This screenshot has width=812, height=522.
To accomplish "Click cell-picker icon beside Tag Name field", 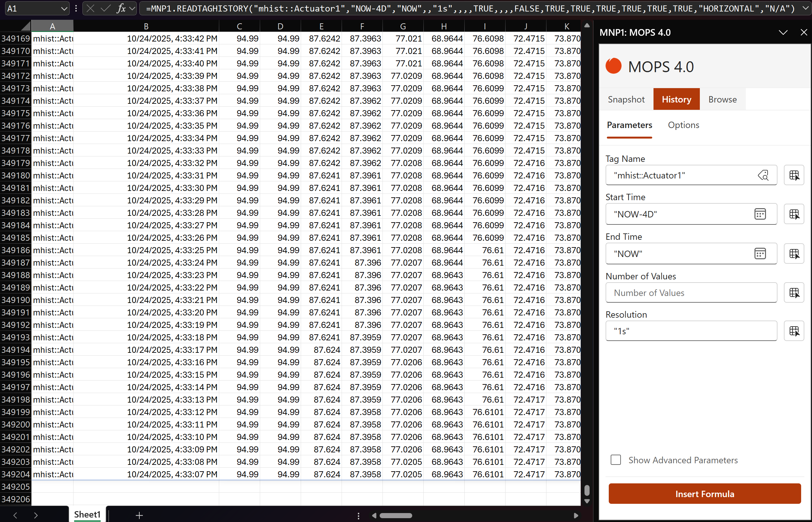I will point(794,175).
